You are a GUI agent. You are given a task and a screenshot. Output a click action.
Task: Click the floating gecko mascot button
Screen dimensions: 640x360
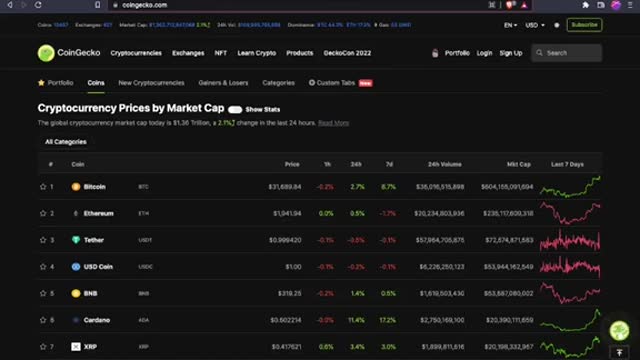[619, 331]
